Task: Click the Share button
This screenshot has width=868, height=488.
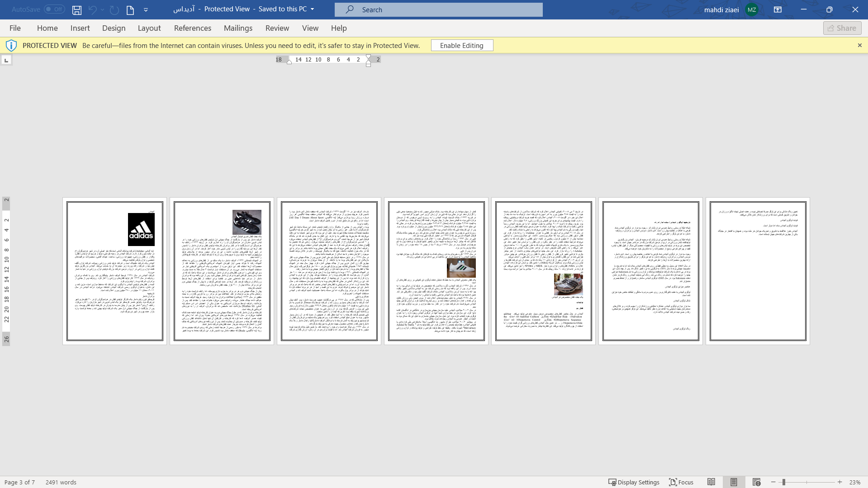Action: [842, 28]
